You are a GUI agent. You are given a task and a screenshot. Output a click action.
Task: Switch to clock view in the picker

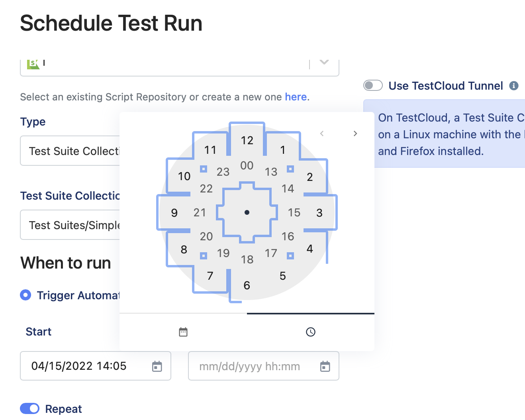click(311, 332)
